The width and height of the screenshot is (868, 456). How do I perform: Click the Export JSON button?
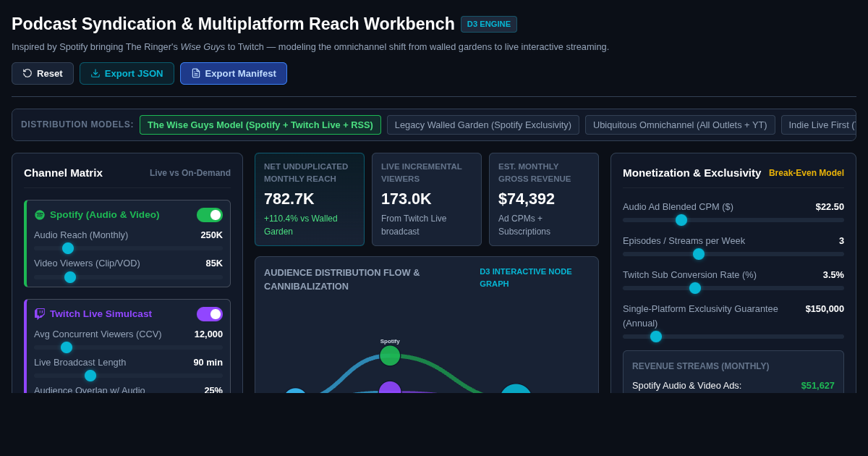click(x=127, y=73)
